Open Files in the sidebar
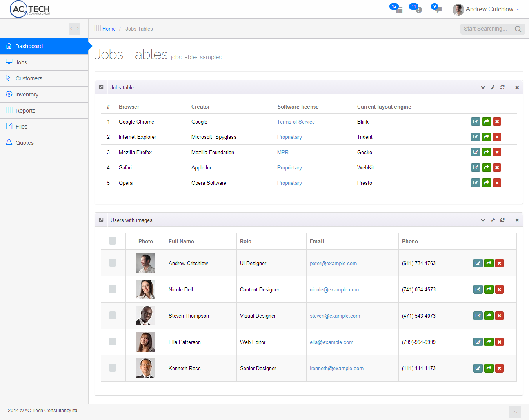Viewport: 529px width, 420px height. 44,127
